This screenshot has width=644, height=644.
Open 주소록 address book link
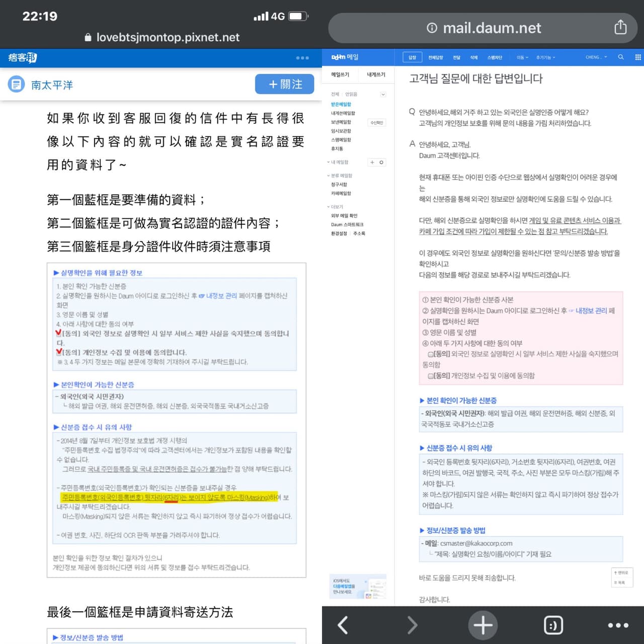[x=359, y=233]
